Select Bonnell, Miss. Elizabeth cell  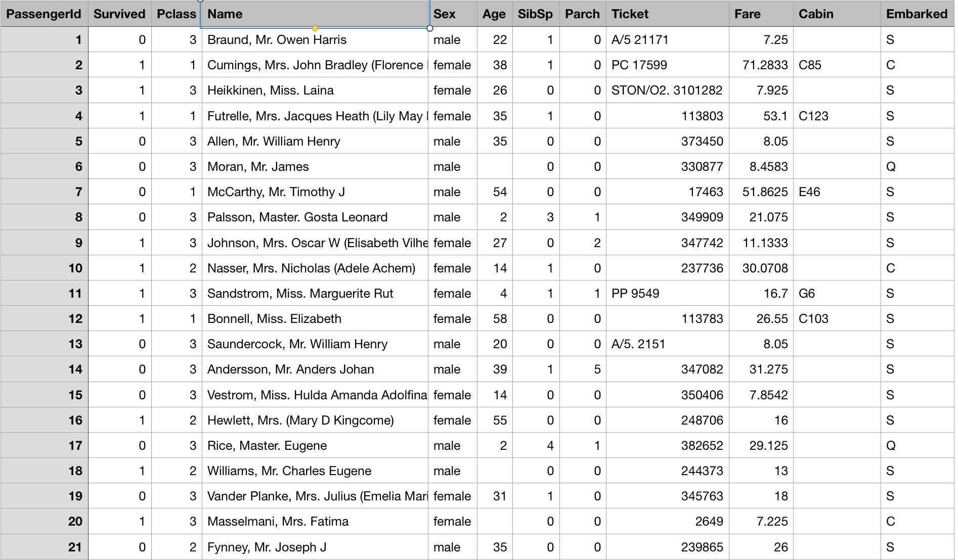[315, 318]
